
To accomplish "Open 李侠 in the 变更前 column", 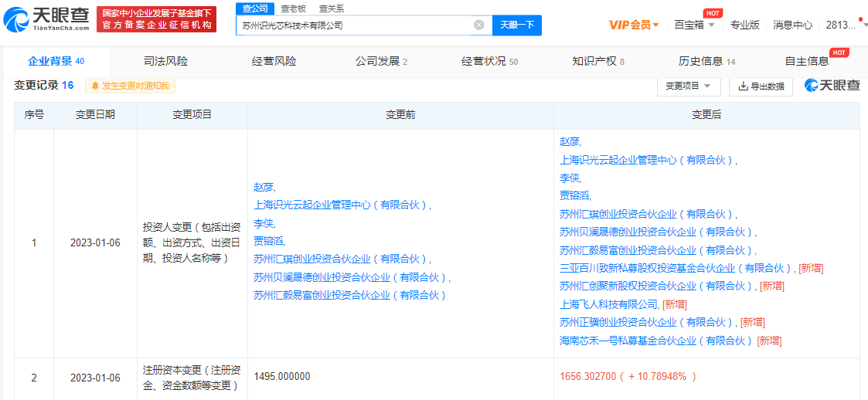I will coord(264,223).
